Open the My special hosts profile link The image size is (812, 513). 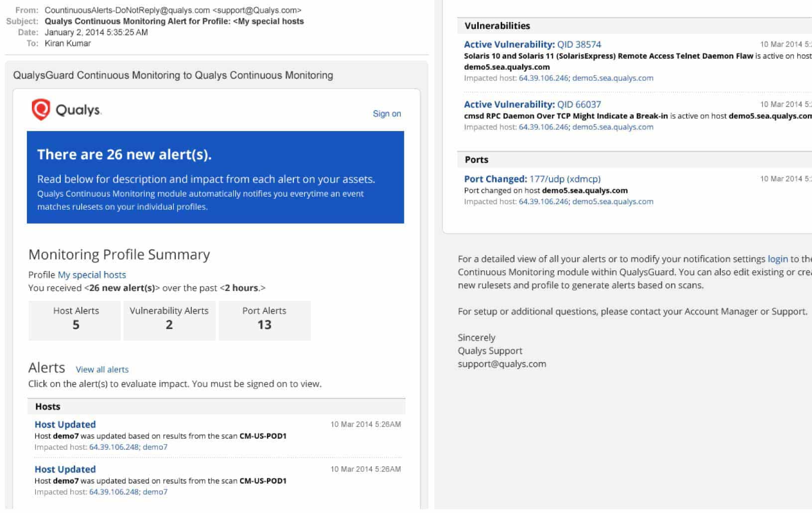pyautogui.click(x=92, y=274)
